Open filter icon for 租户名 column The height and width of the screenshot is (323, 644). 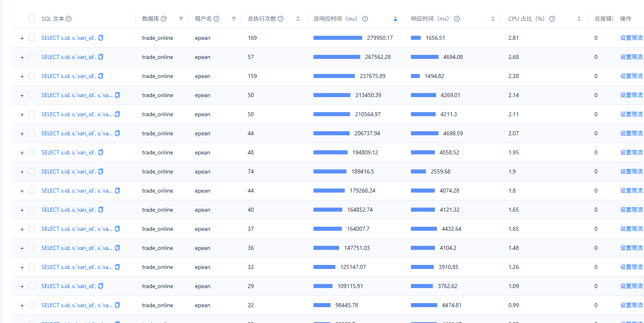pyautogui.click(x=234, y=19)
